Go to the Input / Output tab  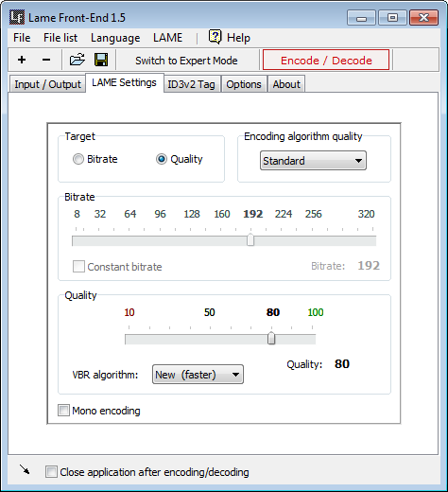47,84
